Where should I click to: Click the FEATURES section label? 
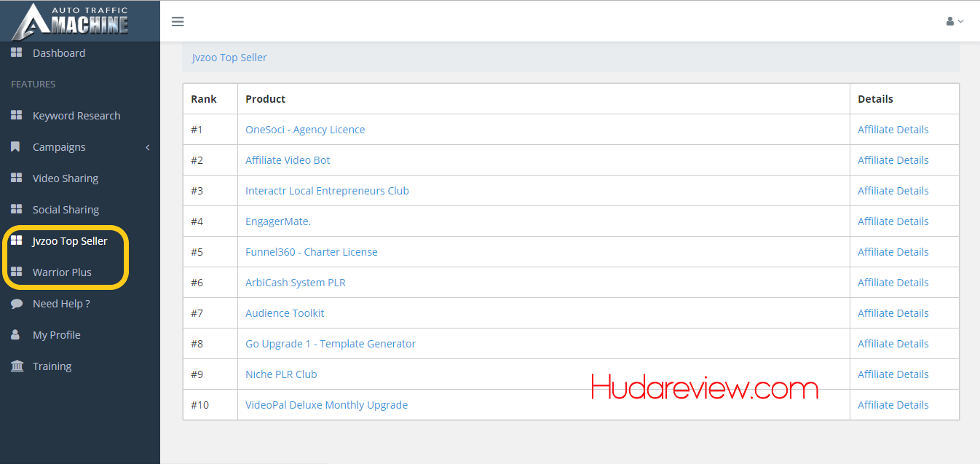tap(33, 84)
